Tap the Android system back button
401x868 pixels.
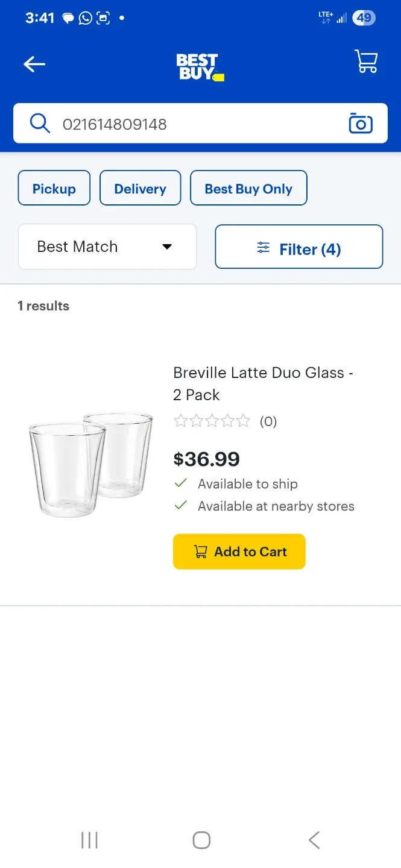[313, 839]
